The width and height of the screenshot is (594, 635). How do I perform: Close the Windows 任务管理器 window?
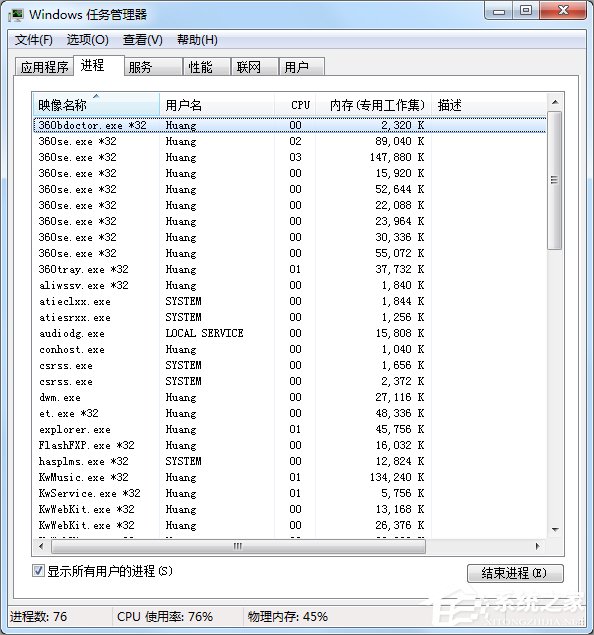click(563, 11)
